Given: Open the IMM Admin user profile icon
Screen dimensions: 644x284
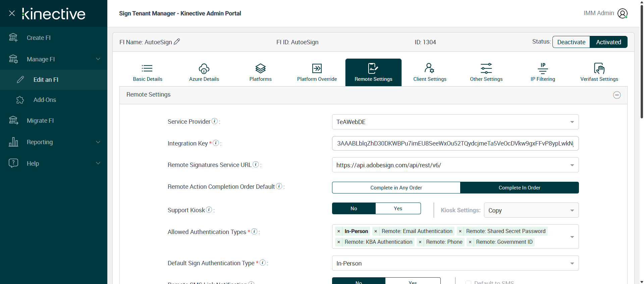Looking at the screenshot, I should click(x=623, y=13).
